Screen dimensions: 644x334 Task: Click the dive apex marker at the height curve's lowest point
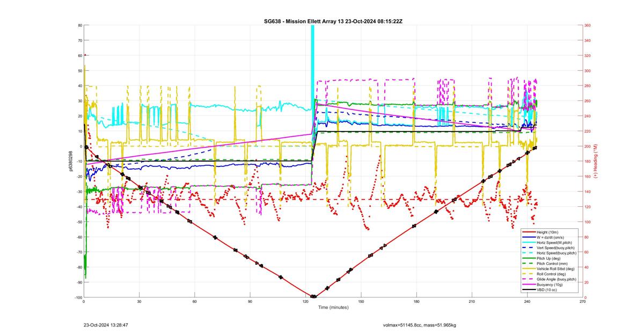point(313,296)
